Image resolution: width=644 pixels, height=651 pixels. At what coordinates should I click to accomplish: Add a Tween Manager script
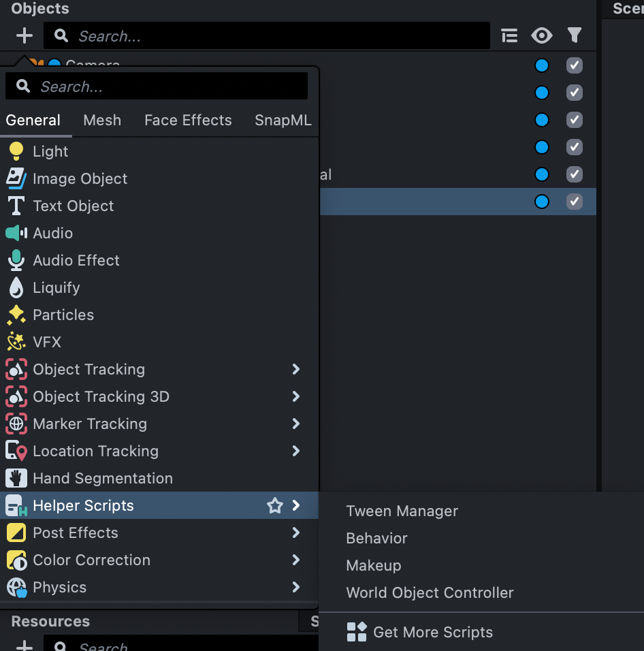pyautogui.click(x=402, y=511)
